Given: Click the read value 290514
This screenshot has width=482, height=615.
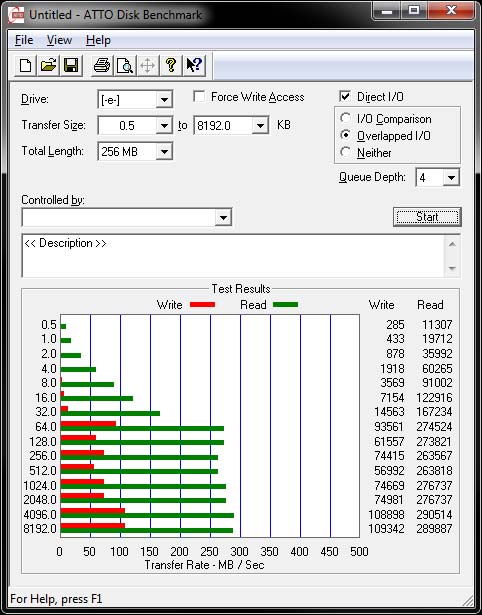Looking at the screenshot, I should coord(434,514).
